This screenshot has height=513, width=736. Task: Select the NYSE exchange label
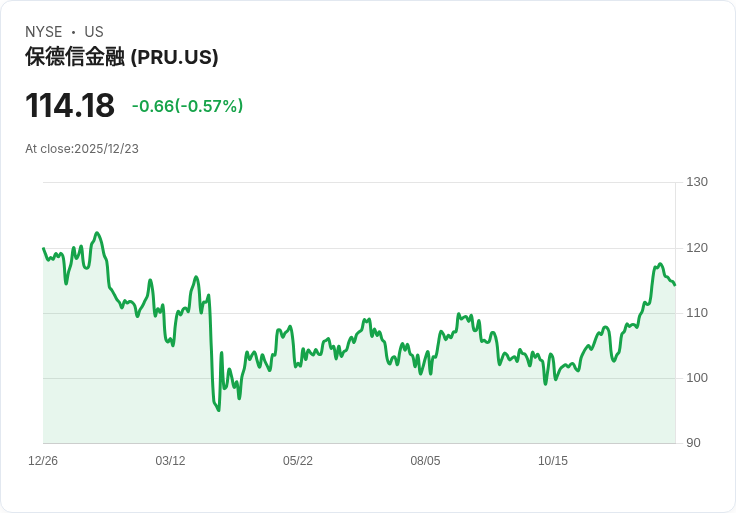44,32
